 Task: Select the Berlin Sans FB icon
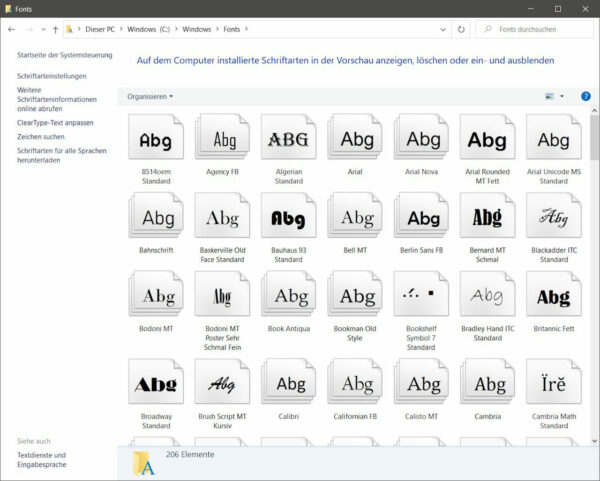point(421,215)
